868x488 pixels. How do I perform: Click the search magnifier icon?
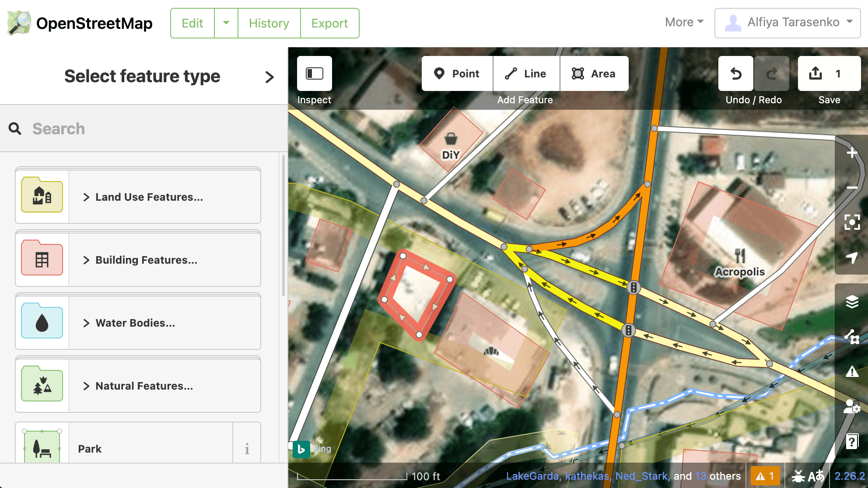tap(15, 129)
